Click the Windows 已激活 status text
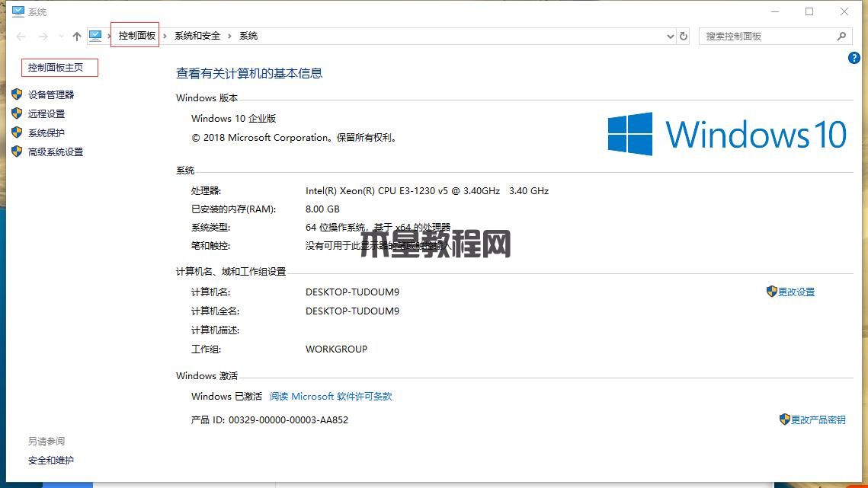This screenshot has width=868, height=488. click(226, 396)
